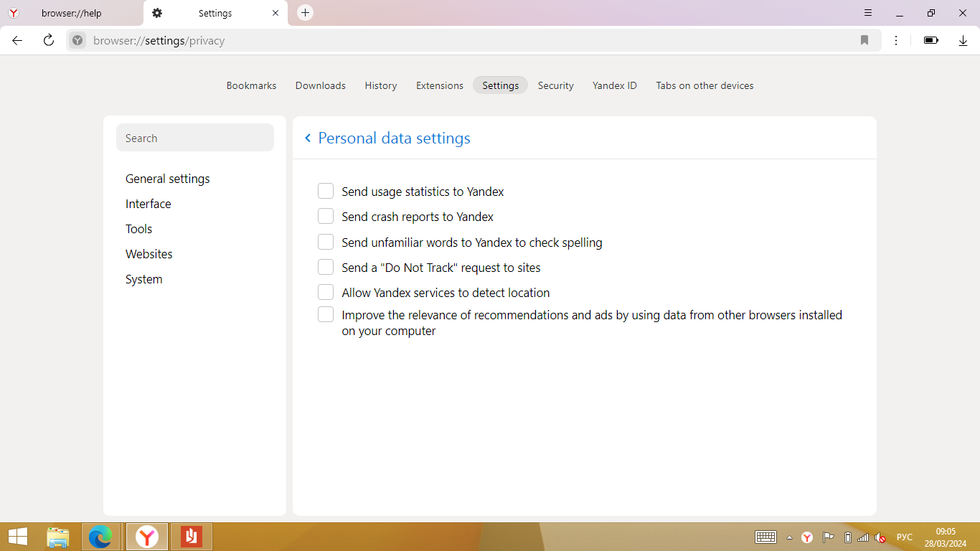Open the on-screen keyboard tray icon

(x=766, y=537)
